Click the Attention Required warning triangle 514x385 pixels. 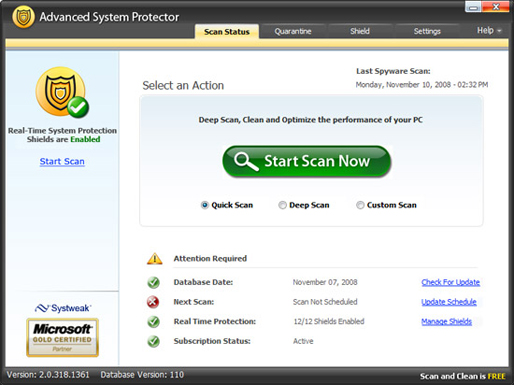155,259
